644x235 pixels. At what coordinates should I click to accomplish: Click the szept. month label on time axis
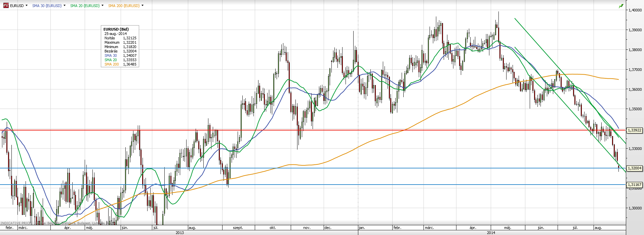238,228
